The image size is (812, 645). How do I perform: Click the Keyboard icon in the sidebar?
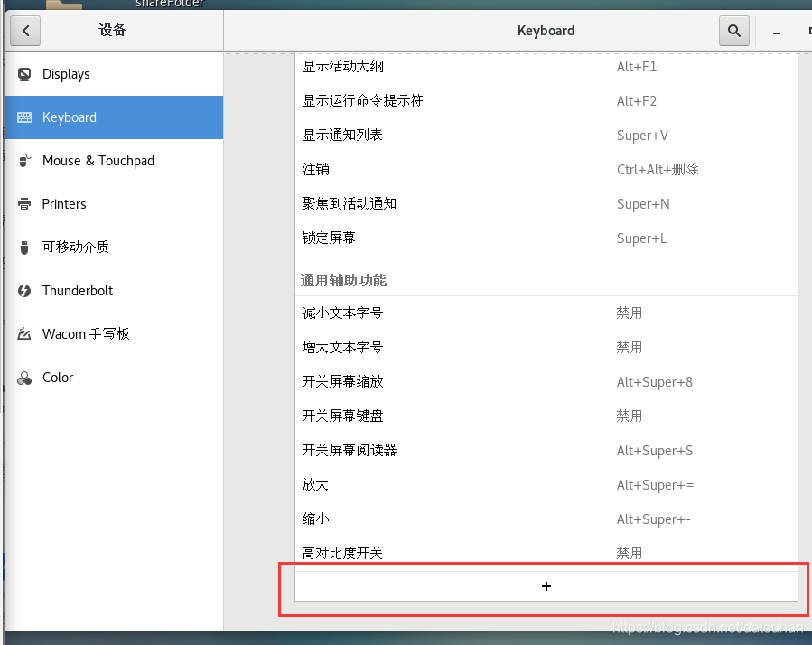24,117
